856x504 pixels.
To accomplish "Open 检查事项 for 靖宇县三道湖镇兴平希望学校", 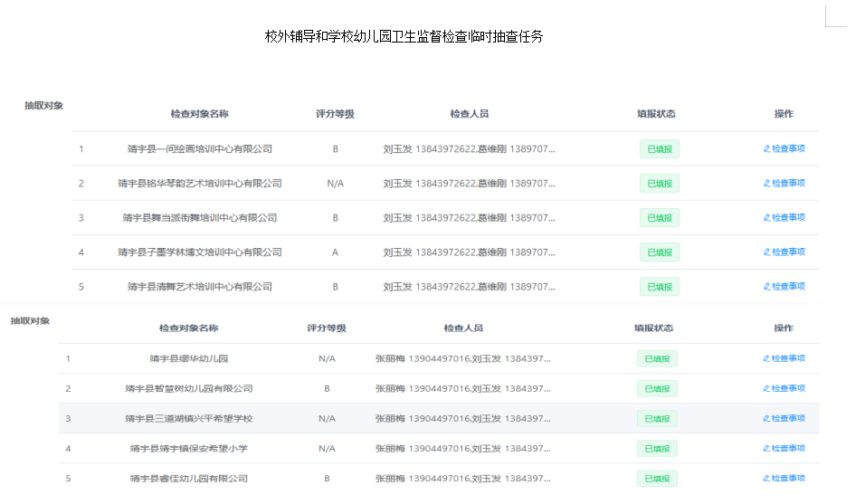I will pos(784,418).
